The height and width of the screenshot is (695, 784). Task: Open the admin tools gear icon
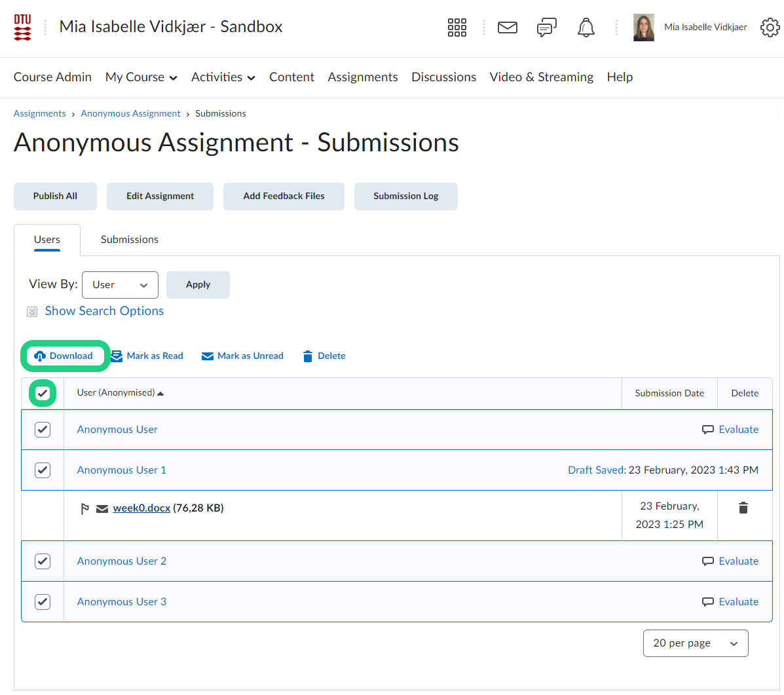770,28
